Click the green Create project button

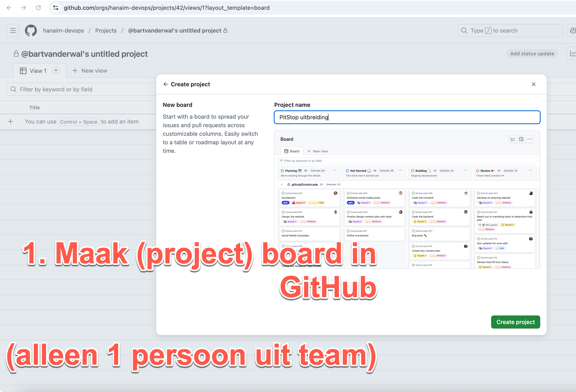[x=515, y=322]
